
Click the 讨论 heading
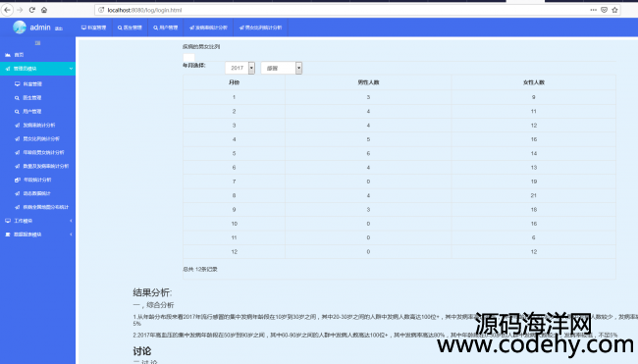[142, 351]
